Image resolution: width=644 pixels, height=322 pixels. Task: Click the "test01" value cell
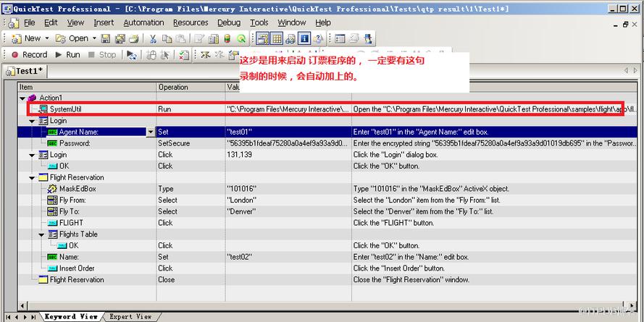click(x=288, y=132)
